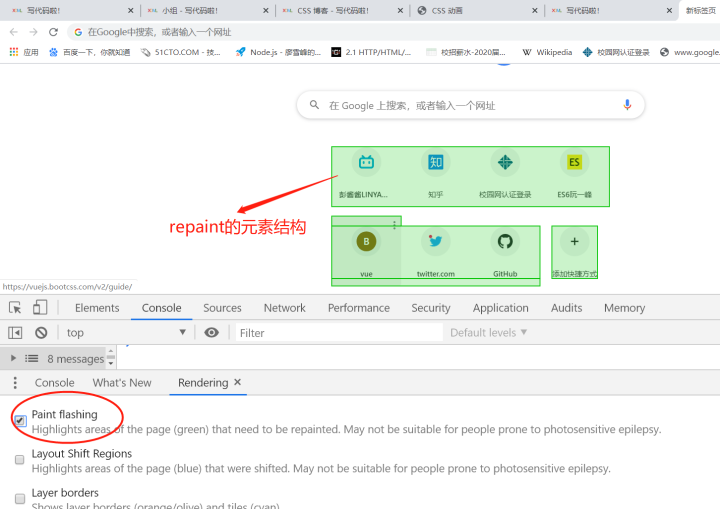Open the three-dot menu on vue tile
Viewport: 720px width, 509px height.
click(x=394, y=225)
